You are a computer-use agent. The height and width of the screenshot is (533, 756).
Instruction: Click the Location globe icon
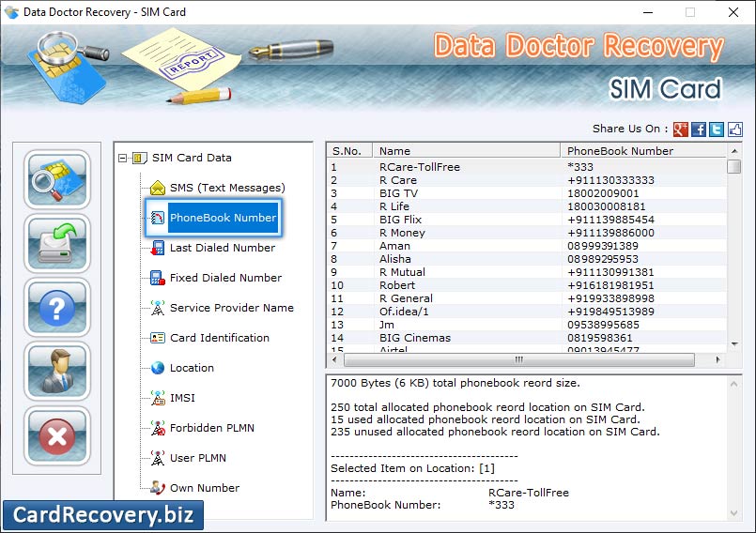[x=158, y=368]
